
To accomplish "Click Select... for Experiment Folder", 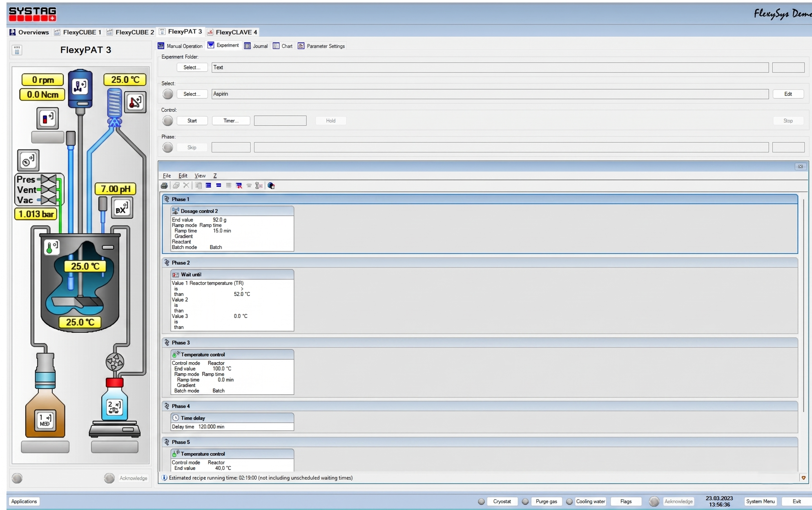I will (192, 67).
